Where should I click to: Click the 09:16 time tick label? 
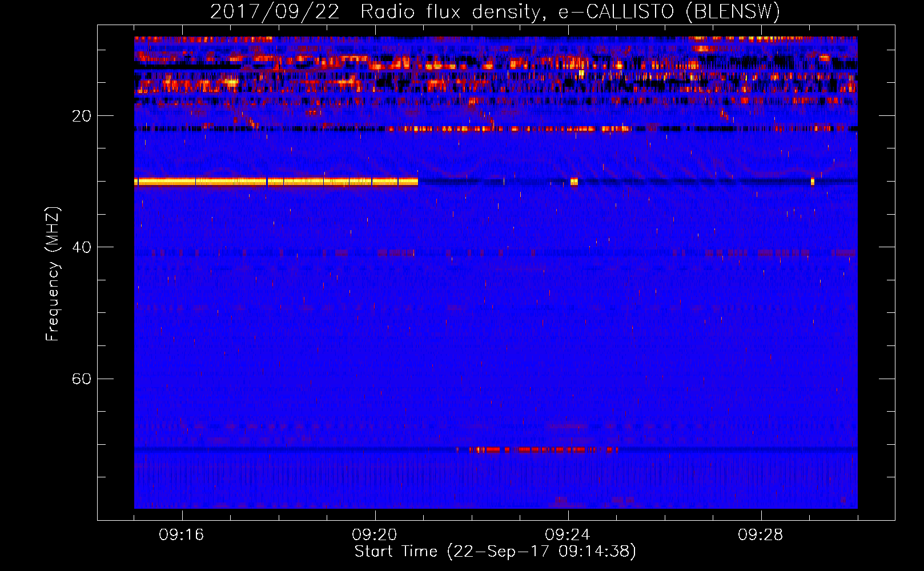click(182, 535)
